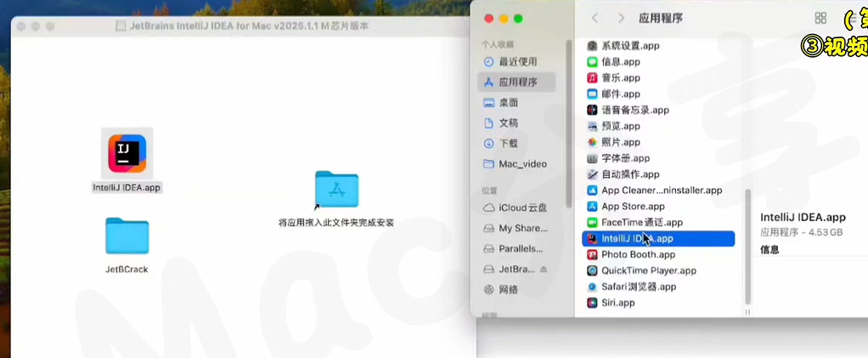Select Siri.app icon in the list
Screen dimensions: 868x358
tap(592, 303)
